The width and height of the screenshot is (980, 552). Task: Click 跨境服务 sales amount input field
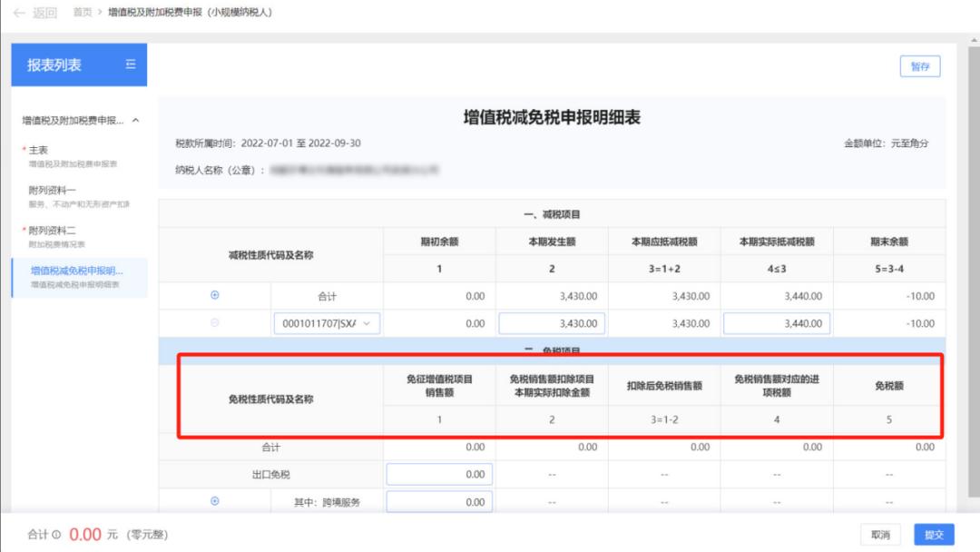point(439,501)
